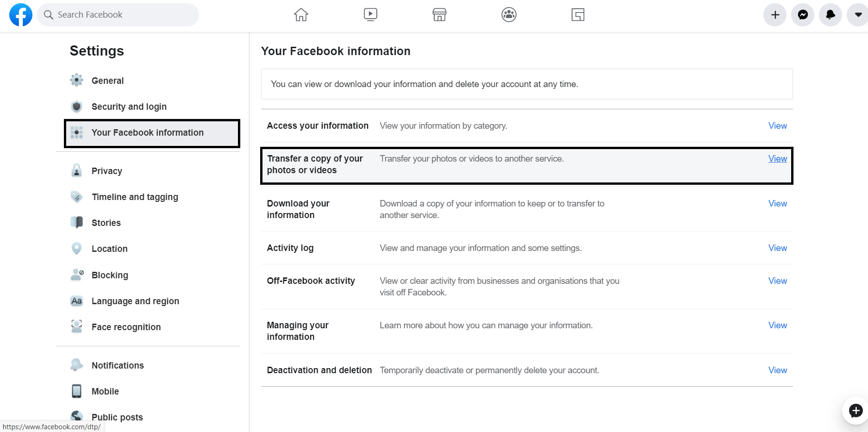The image size is (868, 432).
Task: Click the Public posts globe icon
Action: (x=77, y=417)
